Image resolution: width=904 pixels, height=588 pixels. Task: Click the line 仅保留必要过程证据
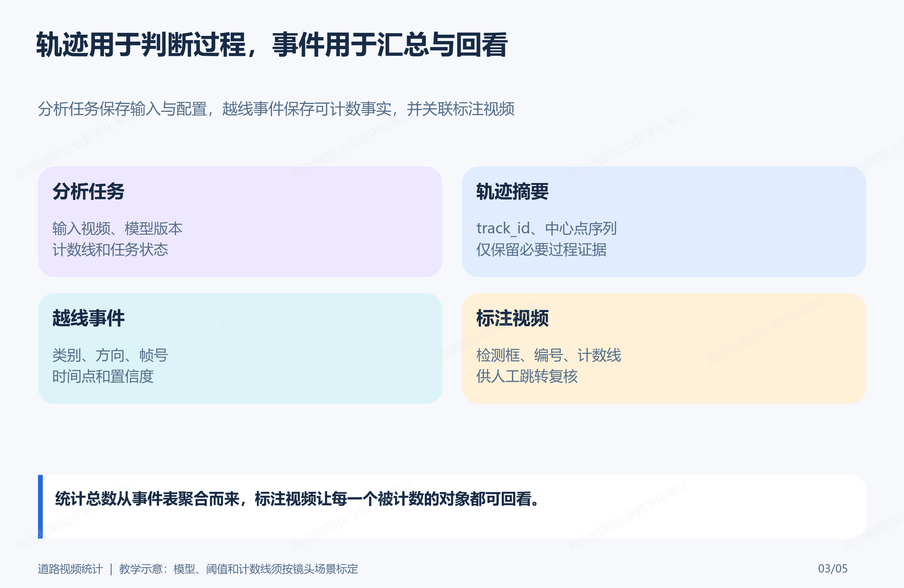[x=541, y=250]
